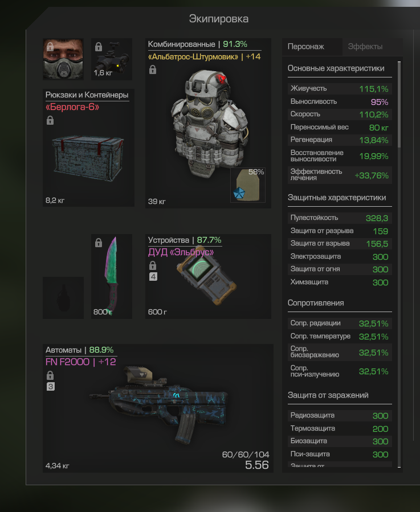The image size is (420, 512).
Task: Open the Персонаж tab
Action: point(305,47)
